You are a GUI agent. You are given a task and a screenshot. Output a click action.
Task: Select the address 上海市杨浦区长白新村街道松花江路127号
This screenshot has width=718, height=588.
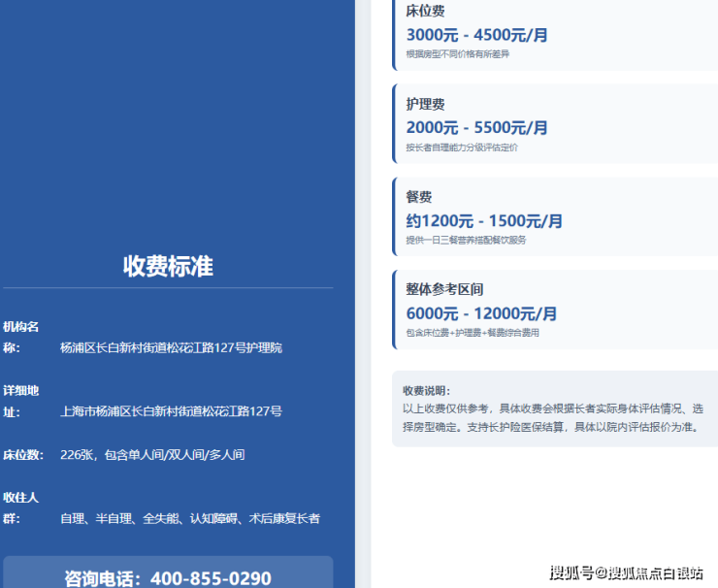172,411
